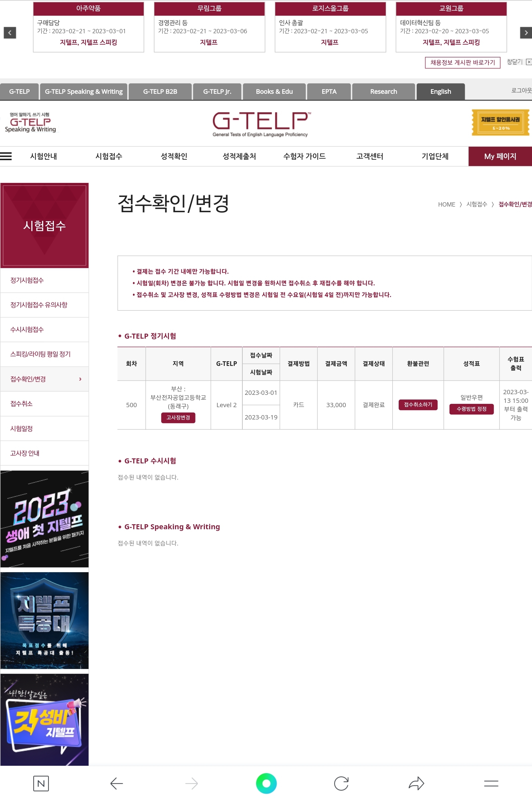This screenshot has height=801, width=532.
Task: Open 스피킹/라이팅 평일 정기 sidebar link
Action: [45, 354]
